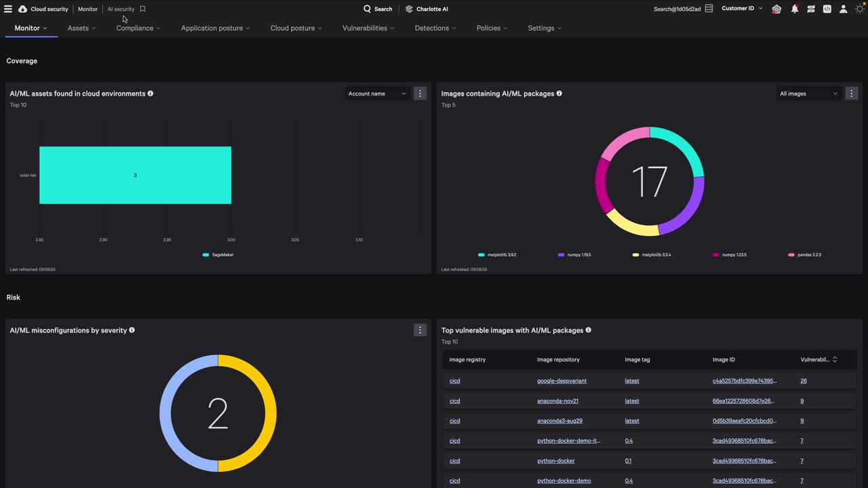Open the hamburger navigation menu
Screen dimensions: 868x488
[x=8, y=9]
